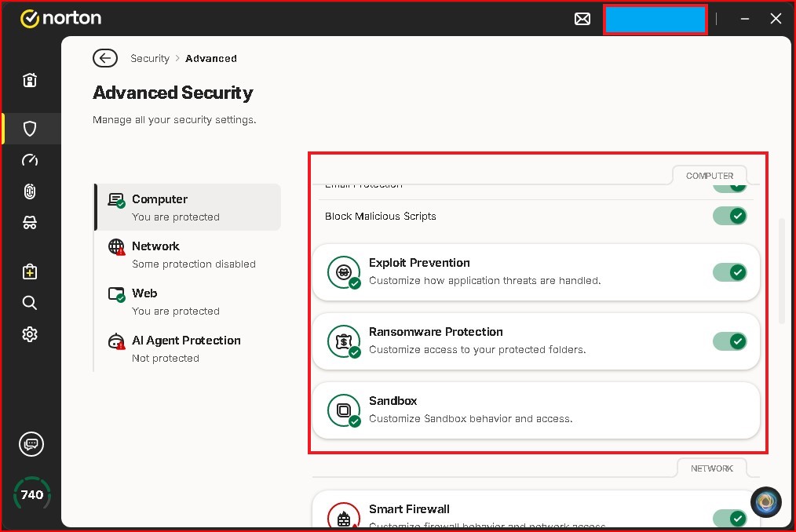The image size is (796, 532).
Task: Click the 740 protection score gauge
Action: [x=32, y=494]
